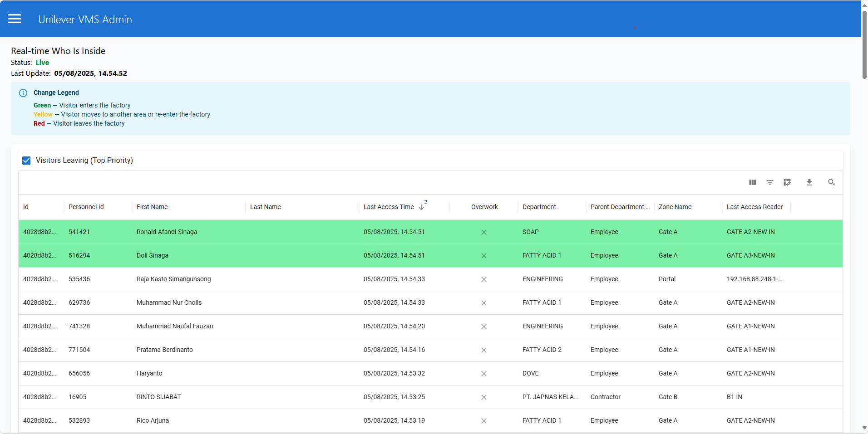Toggle the Overwork marker for Doli Sinaga

click(x=484, y=256)
